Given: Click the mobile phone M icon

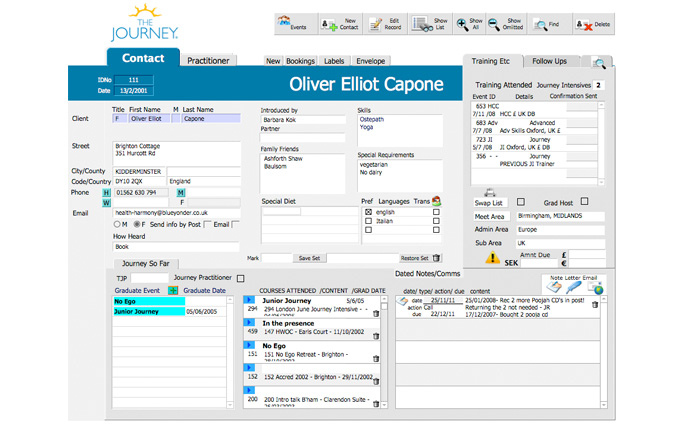Looking at the screenshot, I should click(181, 193).
